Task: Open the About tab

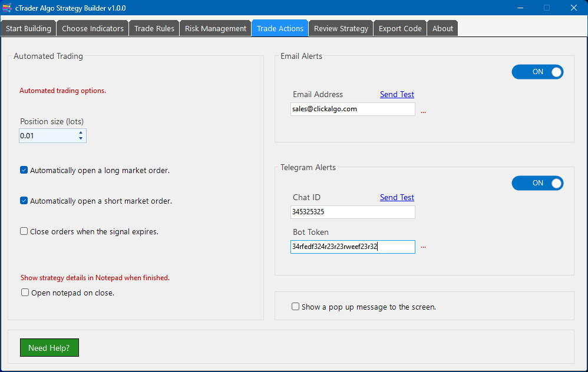Action: point(442,28)
